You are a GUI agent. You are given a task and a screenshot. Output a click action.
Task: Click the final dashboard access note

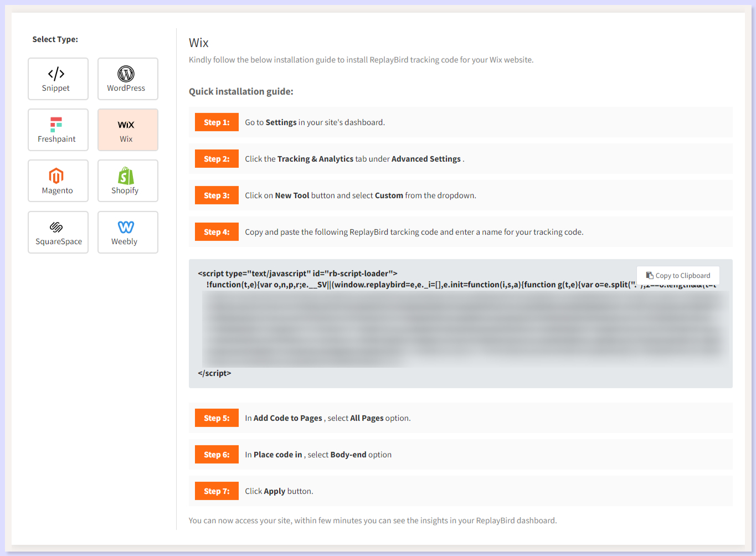[x=372, y=520]
